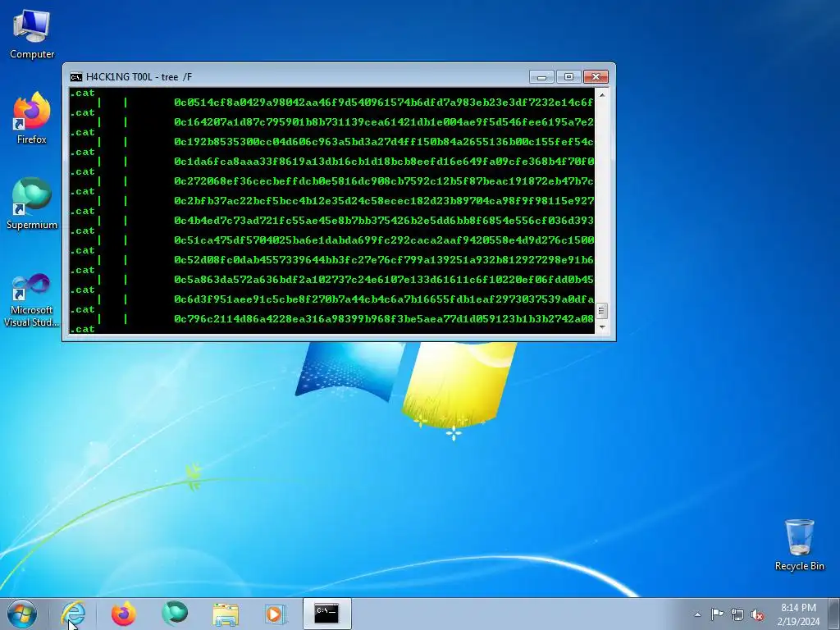
Task: Minimize the H4CK1NG T00L window
Action: click(x=541, y=77)
